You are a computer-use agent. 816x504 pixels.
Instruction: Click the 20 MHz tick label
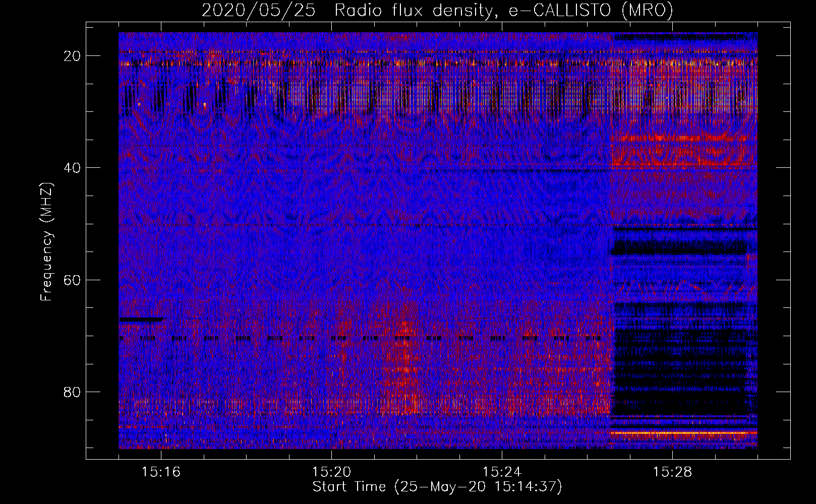click(x=72, y=56)
